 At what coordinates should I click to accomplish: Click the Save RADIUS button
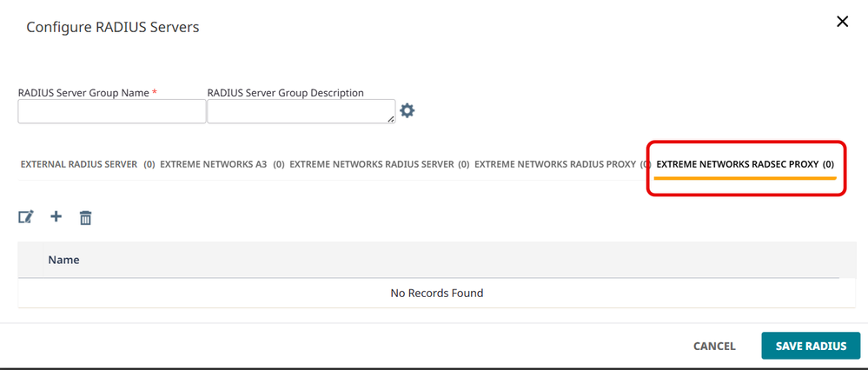[810, 346]
